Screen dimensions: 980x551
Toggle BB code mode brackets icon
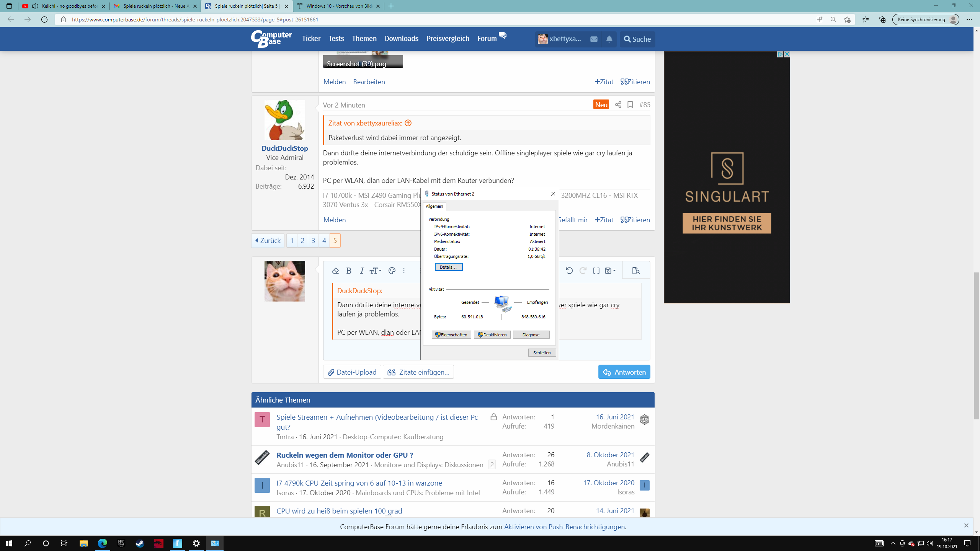[x=596, y=271]
